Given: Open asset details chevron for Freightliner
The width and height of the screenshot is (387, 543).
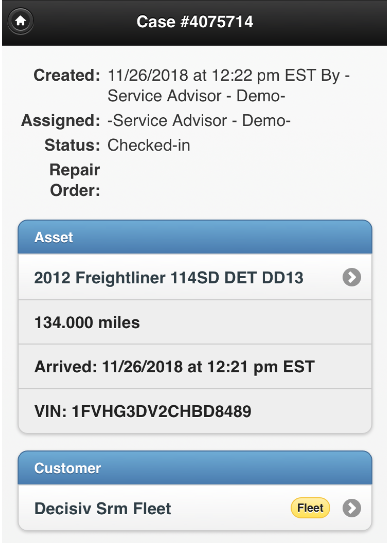Looking at the screenshot, I should [352, 277].
